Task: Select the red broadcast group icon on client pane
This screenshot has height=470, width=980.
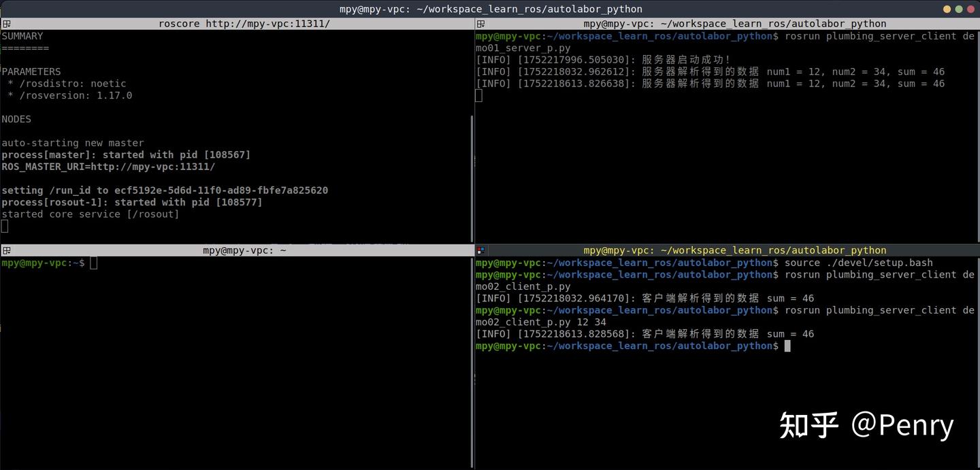Action: coord(480,250)
